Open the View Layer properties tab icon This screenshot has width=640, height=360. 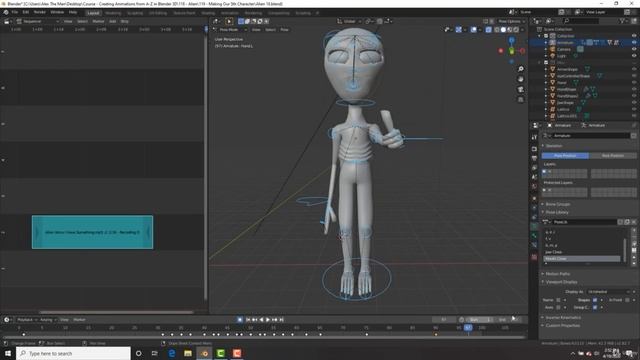[x=534, y=168]
